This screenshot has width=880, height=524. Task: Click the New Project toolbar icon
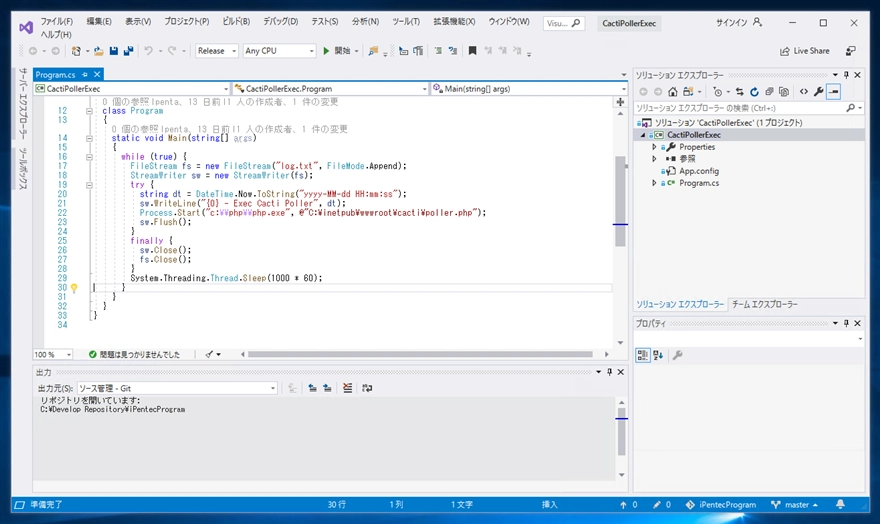(x=76, y=51)
